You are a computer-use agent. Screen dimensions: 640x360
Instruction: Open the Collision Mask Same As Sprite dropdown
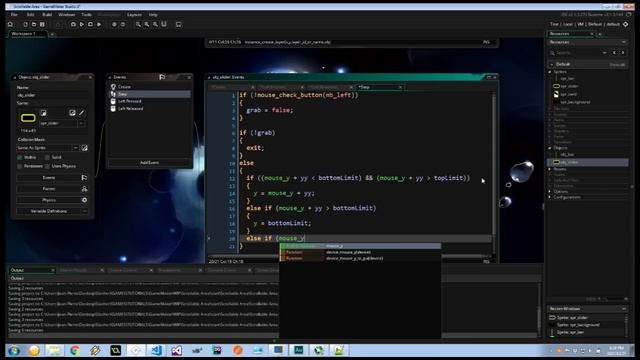(76, 148)
